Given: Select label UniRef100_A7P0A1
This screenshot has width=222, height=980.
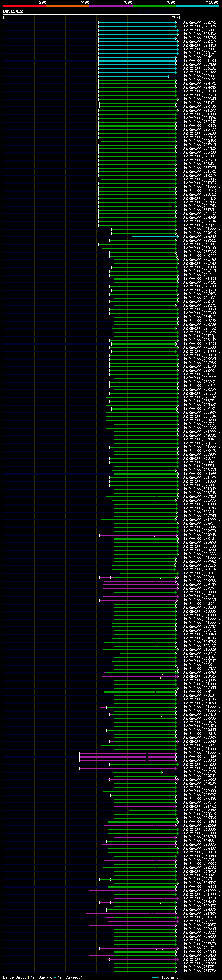Looking at the screenshot, I should 199,577.
